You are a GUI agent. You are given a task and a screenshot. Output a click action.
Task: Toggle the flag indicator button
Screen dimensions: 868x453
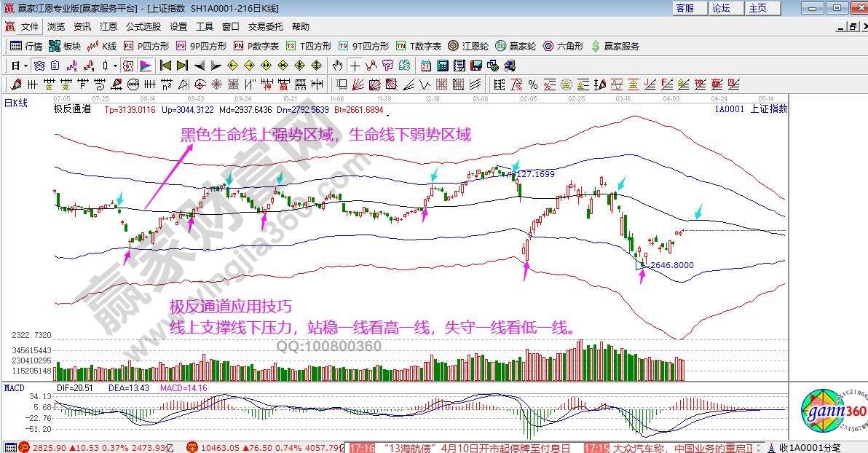146,66
